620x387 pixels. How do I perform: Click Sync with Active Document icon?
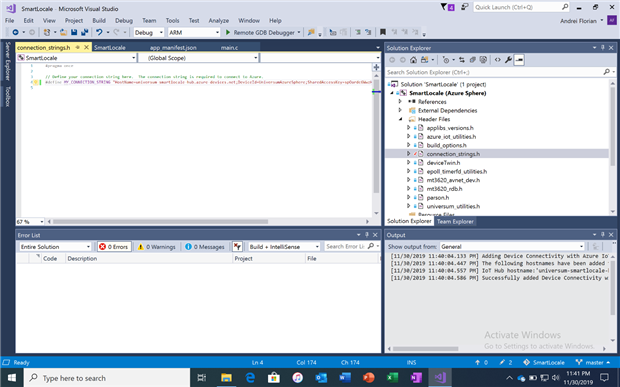(x=461, y=60)
